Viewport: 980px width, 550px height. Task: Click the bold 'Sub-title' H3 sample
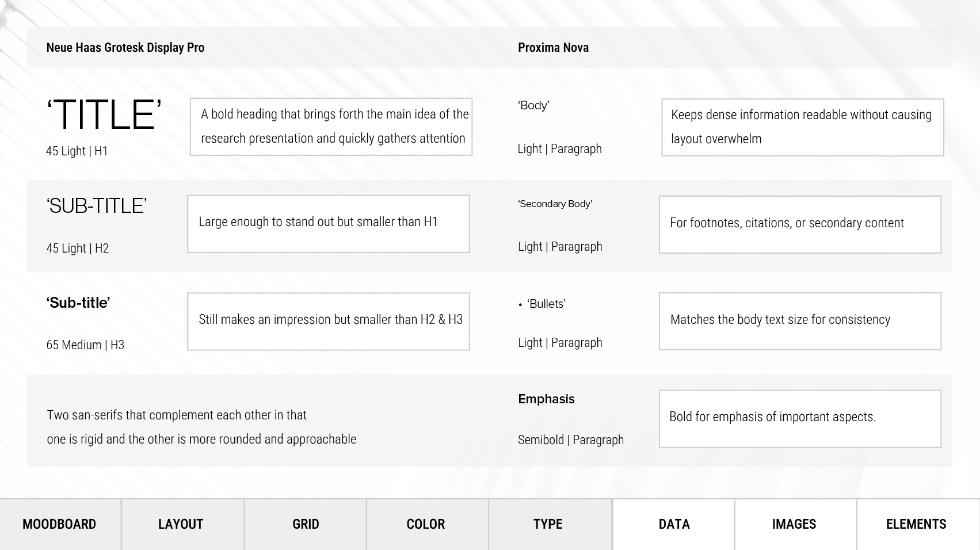(78, 303)
